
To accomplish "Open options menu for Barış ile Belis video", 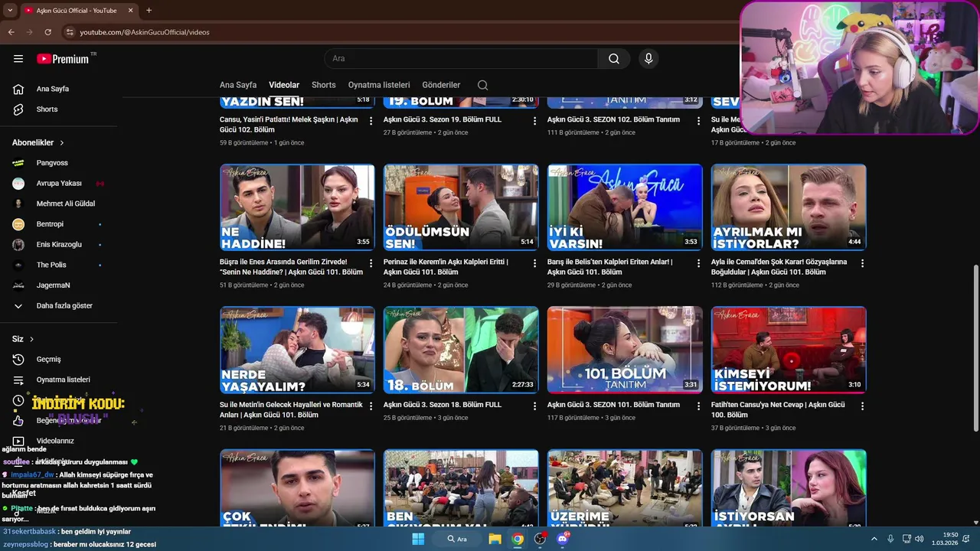I will (x=699, y=263).
